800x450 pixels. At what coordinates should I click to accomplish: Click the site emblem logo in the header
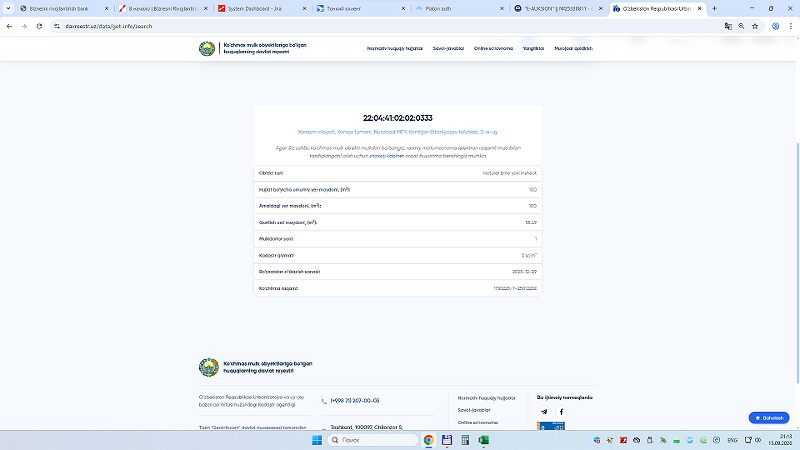207,48
